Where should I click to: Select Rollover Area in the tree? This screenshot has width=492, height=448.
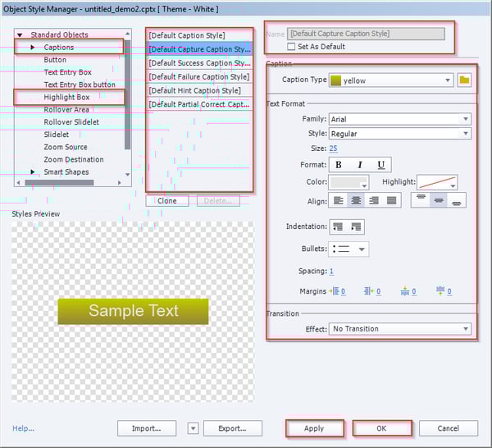coord(66,110)
